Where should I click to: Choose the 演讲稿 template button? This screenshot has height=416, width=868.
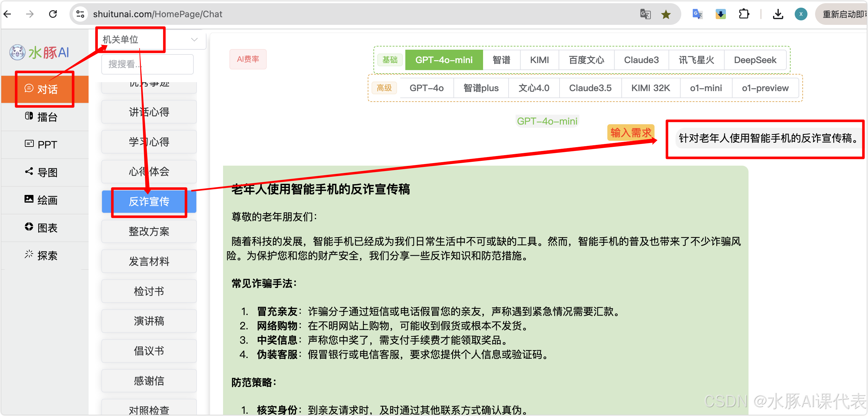pyautogui.click(x=149, y=321)
